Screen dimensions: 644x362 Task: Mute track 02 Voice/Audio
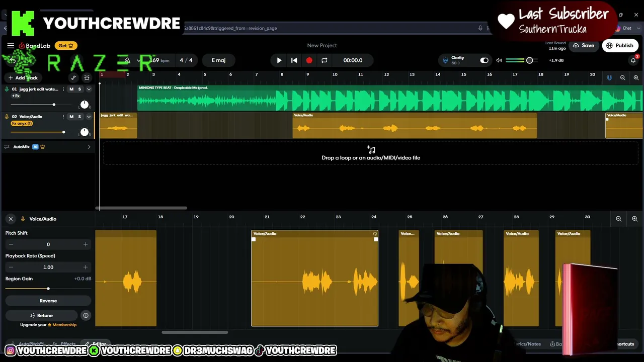(71, 117)
